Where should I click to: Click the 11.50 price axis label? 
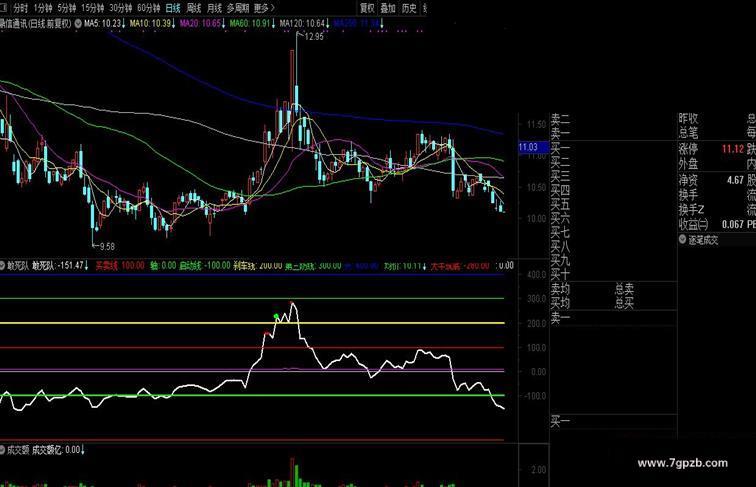pos(537,124)
